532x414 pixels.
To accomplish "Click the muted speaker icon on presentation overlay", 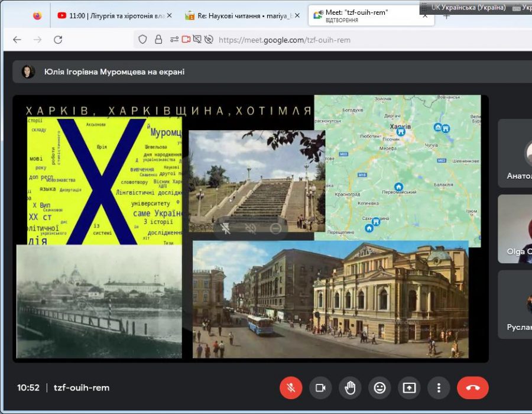I will pyautogui.click(x=251, y=228).
